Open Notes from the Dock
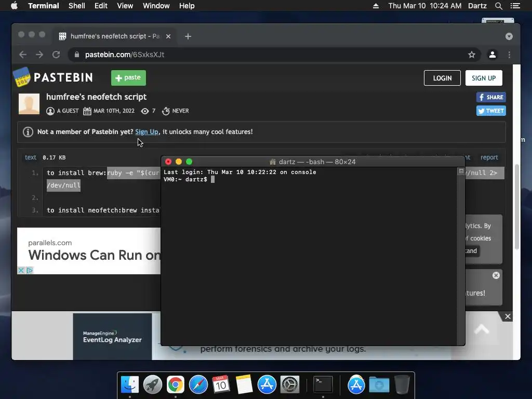This screenshot has width=532, height=399. pyautogui.click(x=244, y=385)
